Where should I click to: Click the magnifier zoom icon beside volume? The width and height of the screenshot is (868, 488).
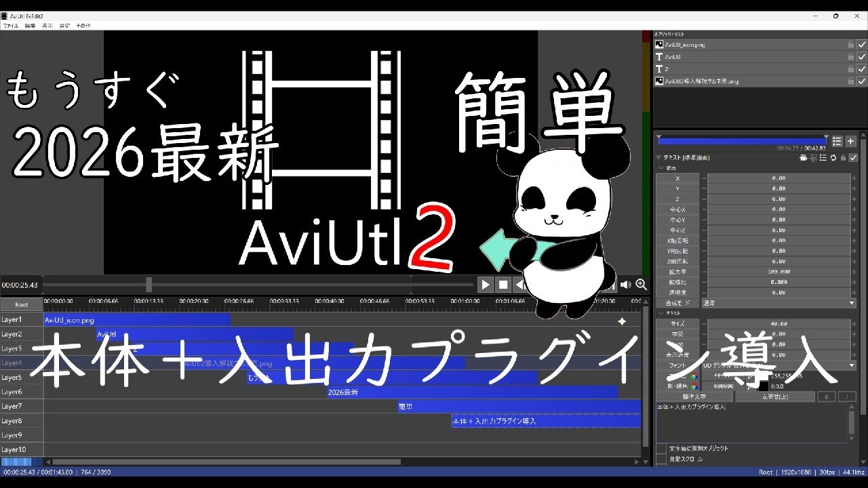tap(641, 285)
